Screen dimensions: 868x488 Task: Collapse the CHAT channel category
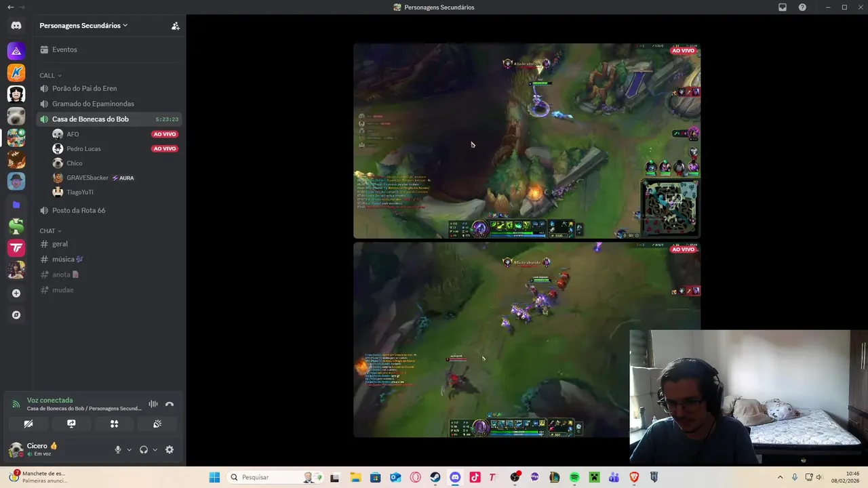[x=50, y=231]
